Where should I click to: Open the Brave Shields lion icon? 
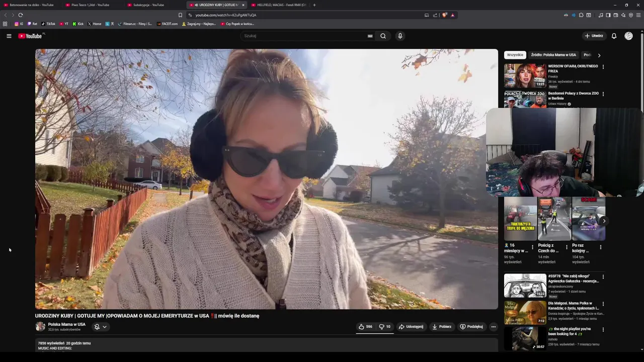(x=444, y=15)
